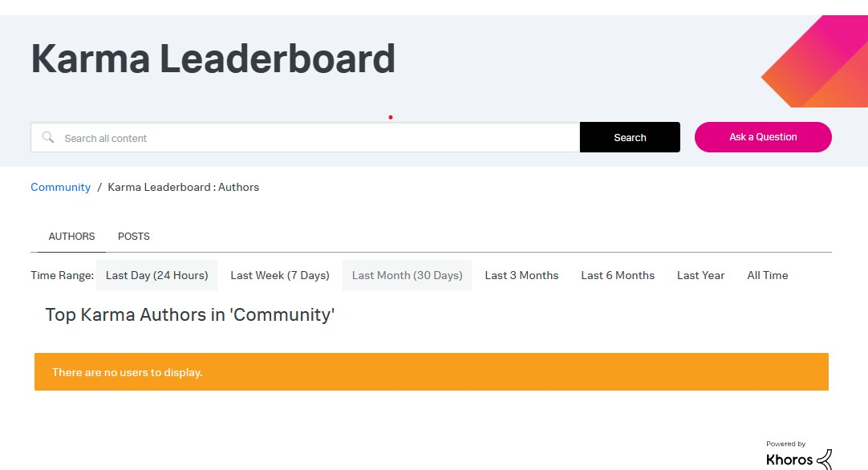
Task: Open the Community breadcrumb link
Action: [x=60, y=187]
